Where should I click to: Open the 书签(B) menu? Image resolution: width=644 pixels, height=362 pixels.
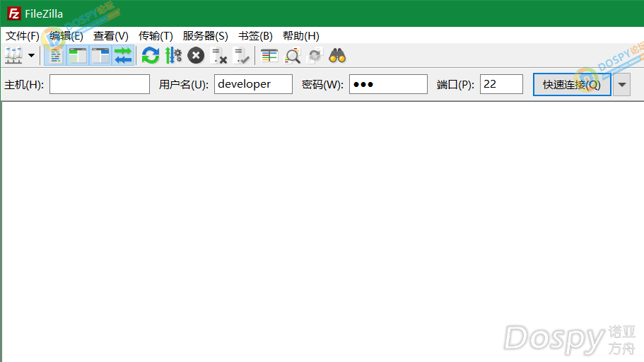pyautogui.click(x=255, y=36)
